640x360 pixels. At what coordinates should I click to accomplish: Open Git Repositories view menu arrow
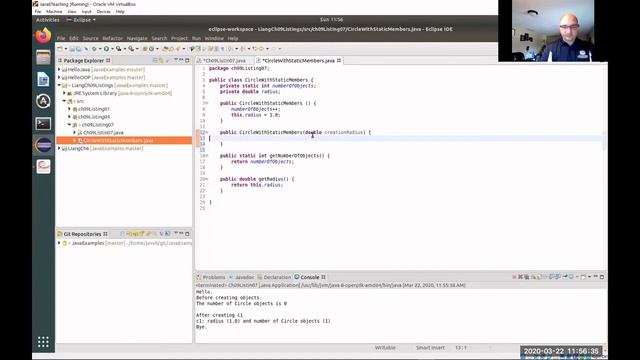pos(176,234)
